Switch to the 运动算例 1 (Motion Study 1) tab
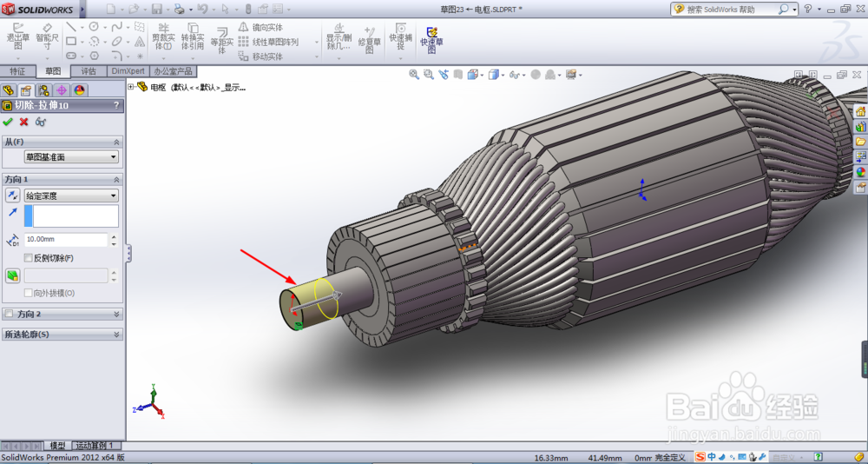The image size is (868, 464). 95,446
